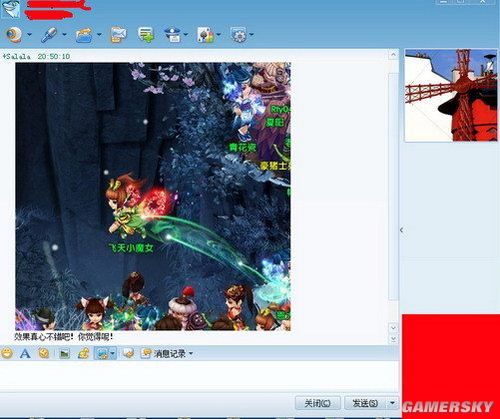Expand the remote assistance dropdown arrow
The height and width of the screenshot is (419, 500).
(186, 34)
